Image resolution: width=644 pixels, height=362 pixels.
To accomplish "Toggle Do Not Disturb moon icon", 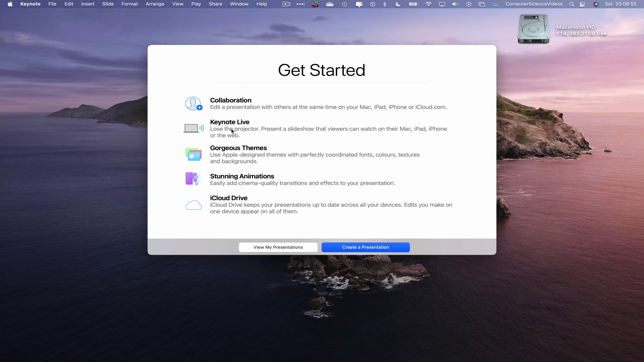I will (398, 4).
